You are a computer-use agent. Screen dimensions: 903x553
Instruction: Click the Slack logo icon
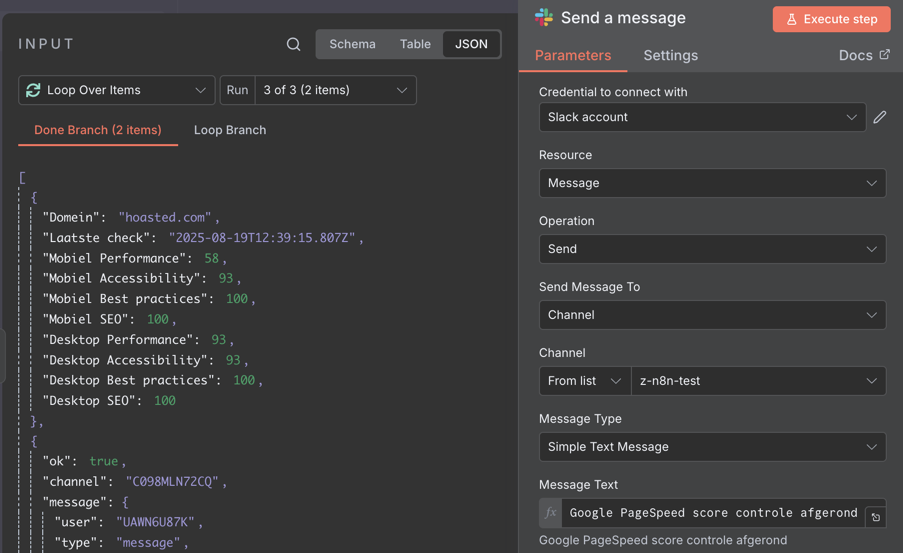point(544,18)
